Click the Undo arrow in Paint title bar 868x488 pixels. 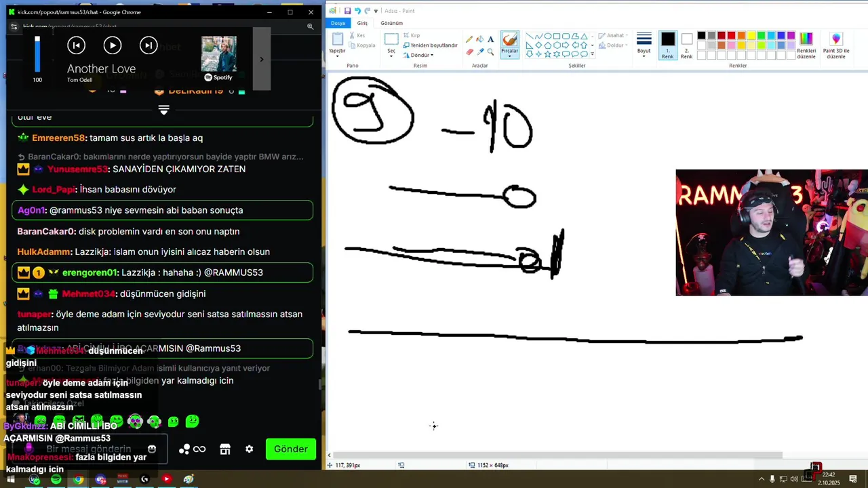[x=357, y=11]
